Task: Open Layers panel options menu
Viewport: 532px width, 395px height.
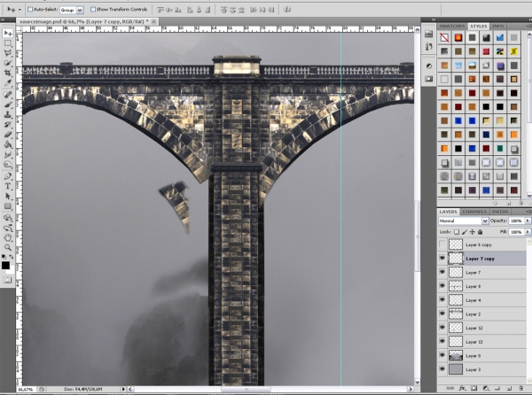Action: point(528,212)
